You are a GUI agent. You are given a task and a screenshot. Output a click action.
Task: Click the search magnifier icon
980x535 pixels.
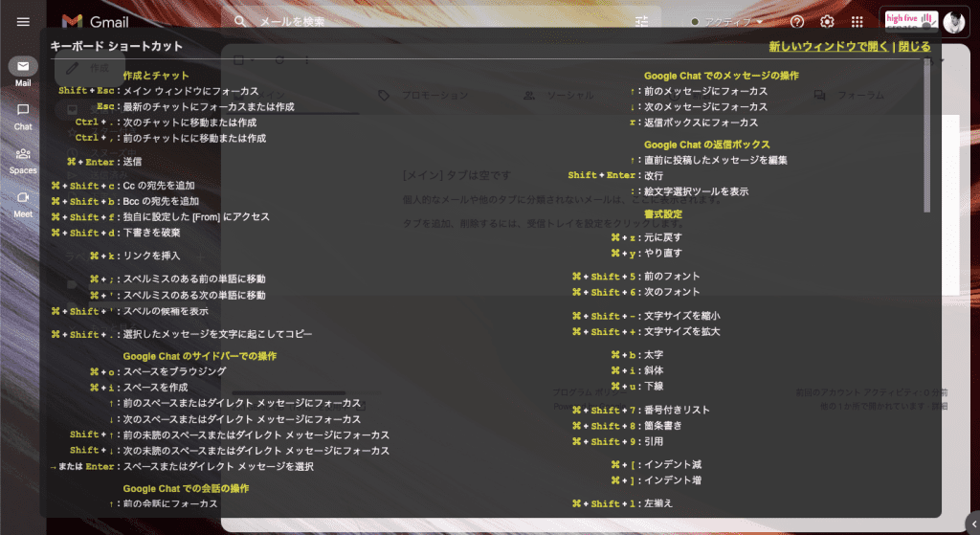[240, 21]
